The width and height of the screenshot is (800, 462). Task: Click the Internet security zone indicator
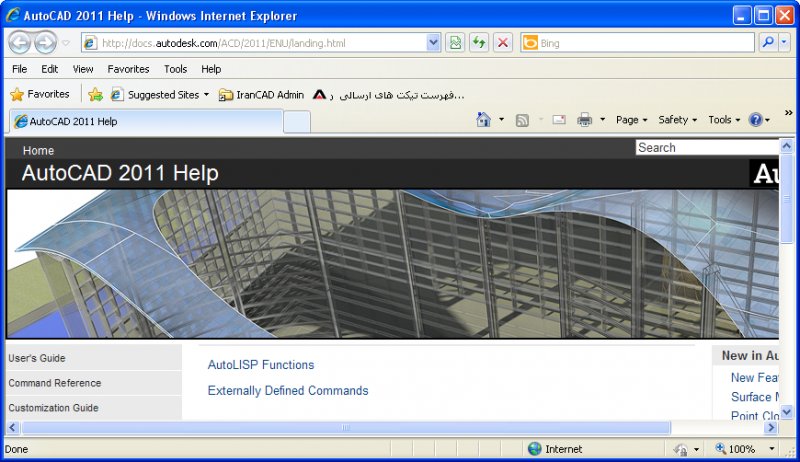tap(555, 449)
